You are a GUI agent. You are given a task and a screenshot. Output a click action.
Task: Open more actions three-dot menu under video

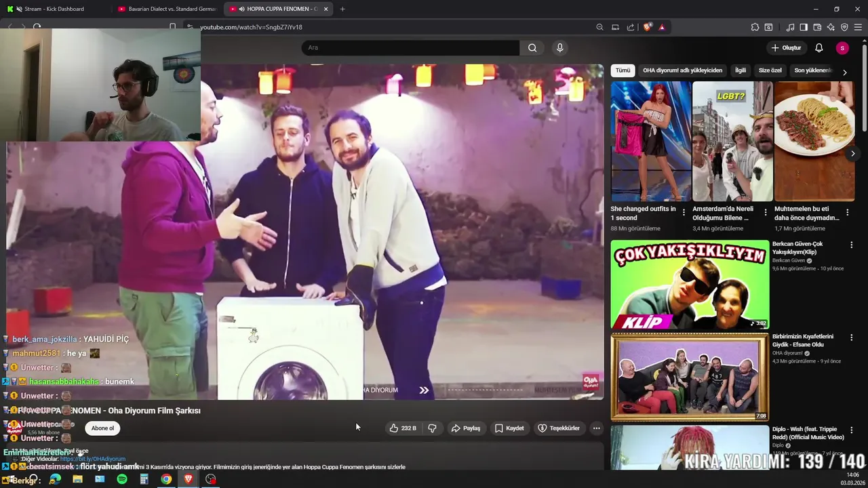pyautogui.click(x=597, y=428)
